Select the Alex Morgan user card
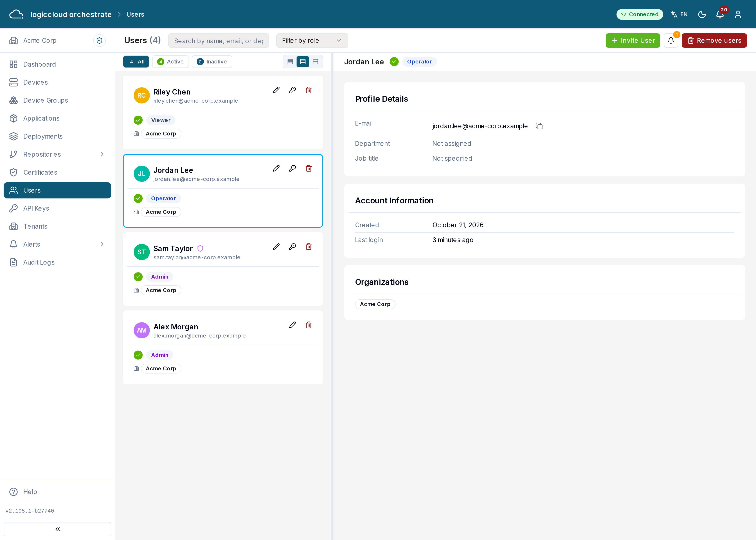This screenshot has width=756, height=540. 223,347
